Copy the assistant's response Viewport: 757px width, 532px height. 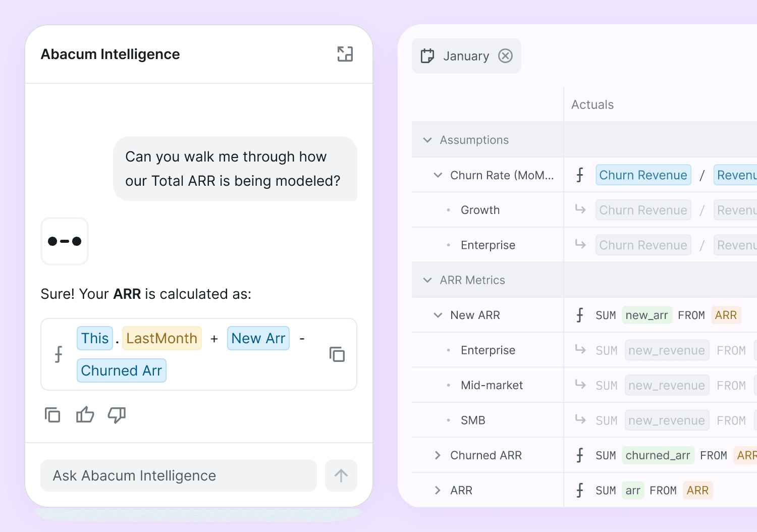pyautogui.click(x=52, y=415)
